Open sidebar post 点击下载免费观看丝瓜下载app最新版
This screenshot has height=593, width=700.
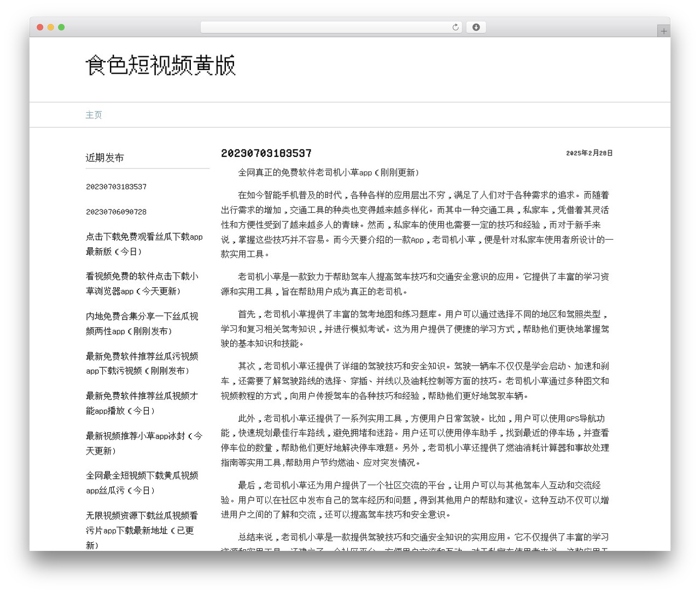[144, 244]
